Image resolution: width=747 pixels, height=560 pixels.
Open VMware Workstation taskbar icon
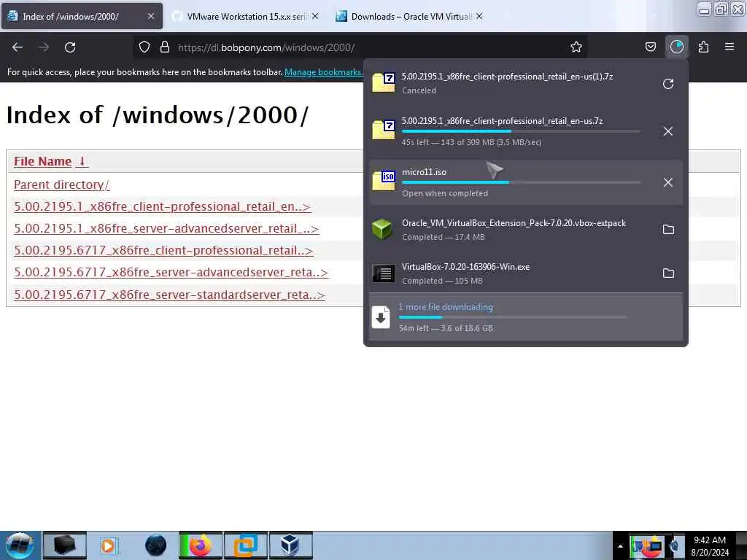(245, 545)
